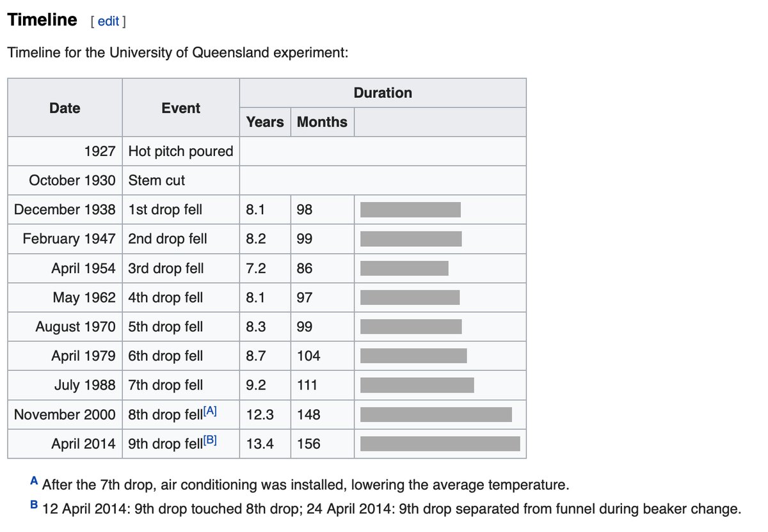The width and height of the screenshot is (768, 532).
Task: Click the 3rd drop duration bar
Action: click(x=404, y=268)
